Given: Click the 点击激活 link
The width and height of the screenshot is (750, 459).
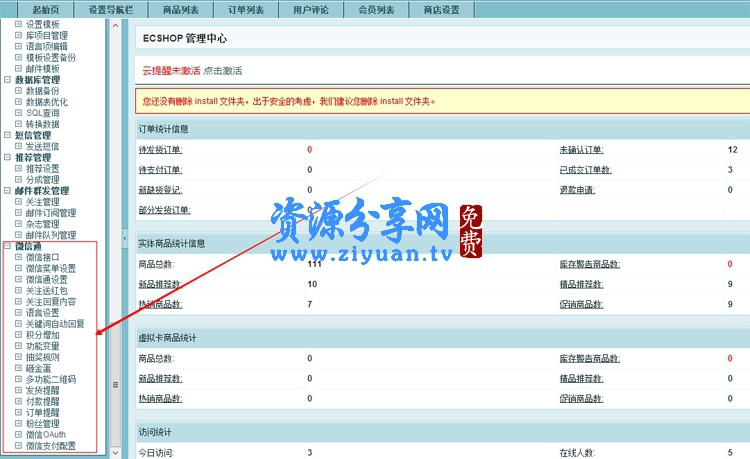Looking at the screenshot, I should (x=223, y=71).
